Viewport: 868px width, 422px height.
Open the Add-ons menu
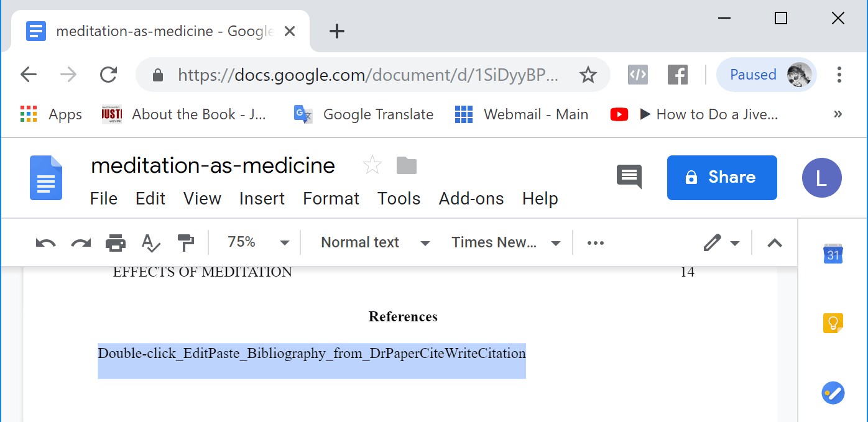(x=471, y=199)
